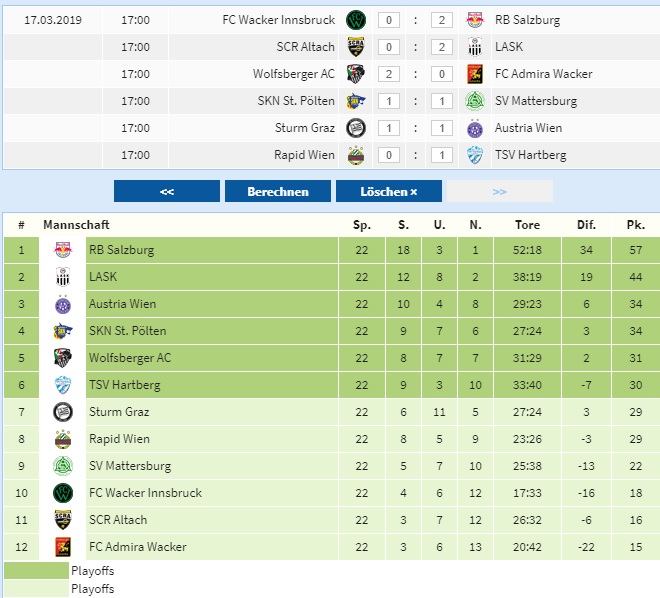The width and height of the screenshot is (660, 598).
Task: Click the disabled >> next matchday button
Action: point(500,191)
